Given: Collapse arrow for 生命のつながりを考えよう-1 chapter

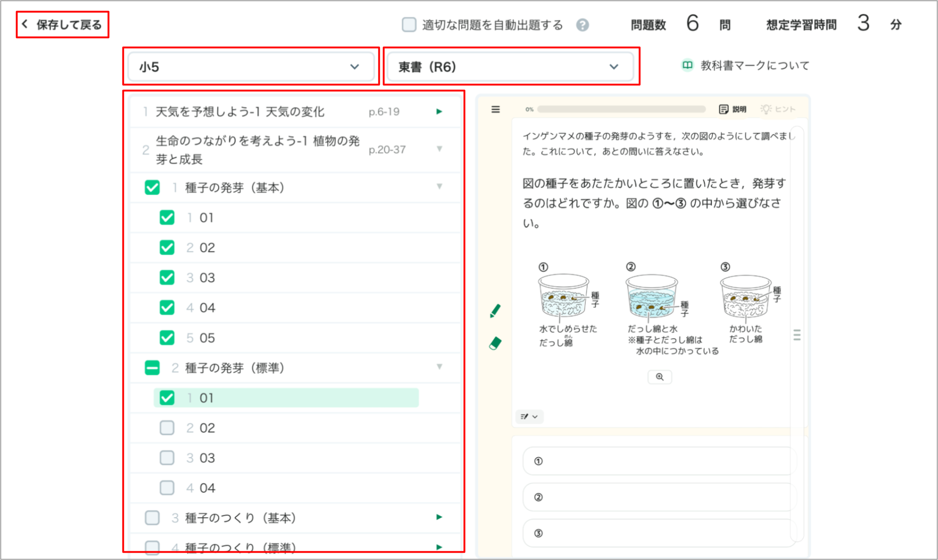Looking at the screenshot, I should pos(439,149).
